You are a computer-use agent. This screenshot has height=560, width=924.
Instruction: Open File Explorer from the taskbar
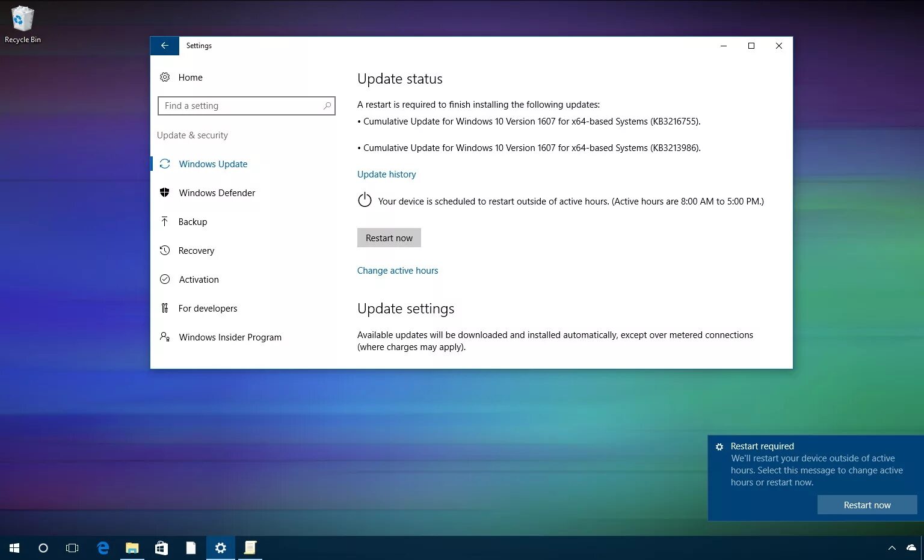coord(132,548)
